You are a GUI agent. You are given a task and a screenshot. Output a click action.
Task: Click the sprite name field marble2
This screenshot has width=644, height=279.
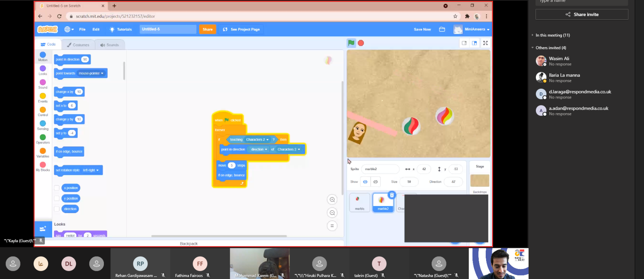(380, 169)
